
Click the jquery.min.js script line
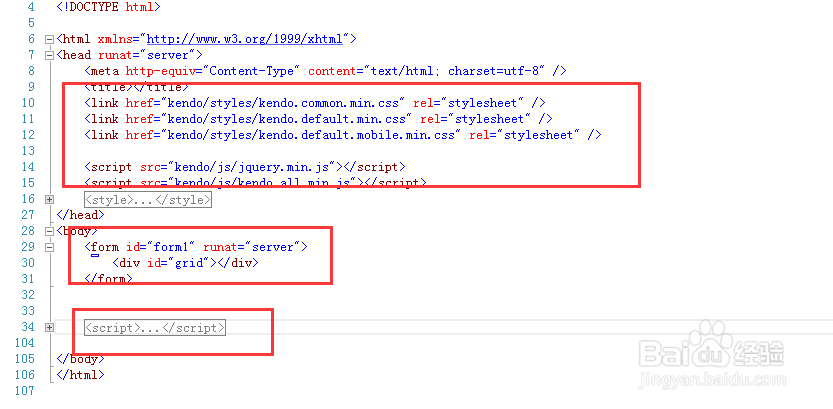click(x=245, y=167)
